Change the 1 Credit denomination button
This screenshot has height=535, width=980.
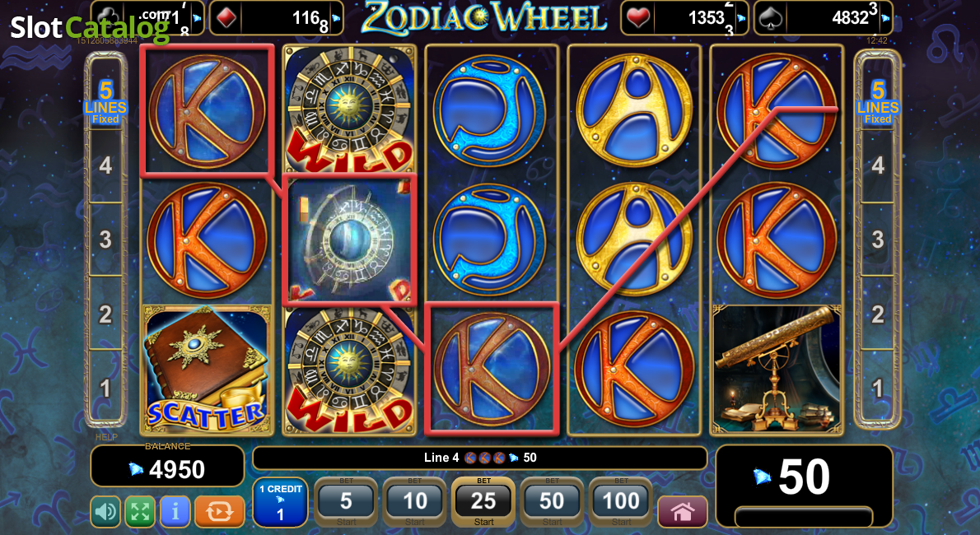280,503
